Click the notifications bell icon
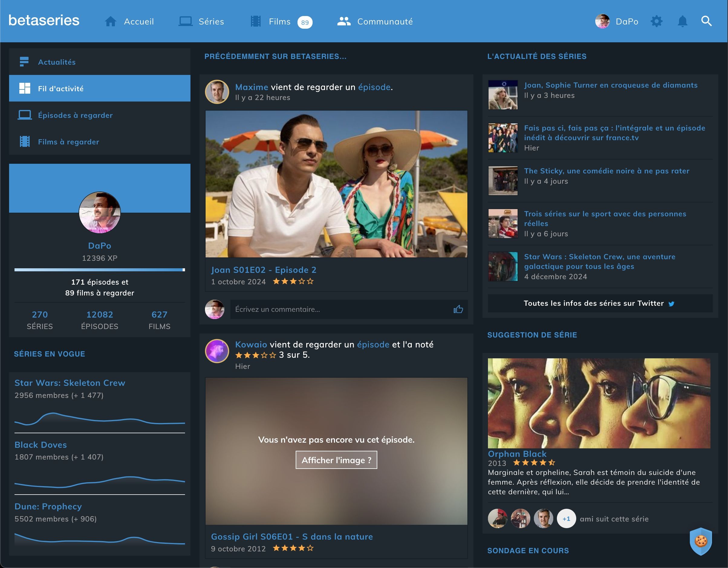 (x=682, y=21)
